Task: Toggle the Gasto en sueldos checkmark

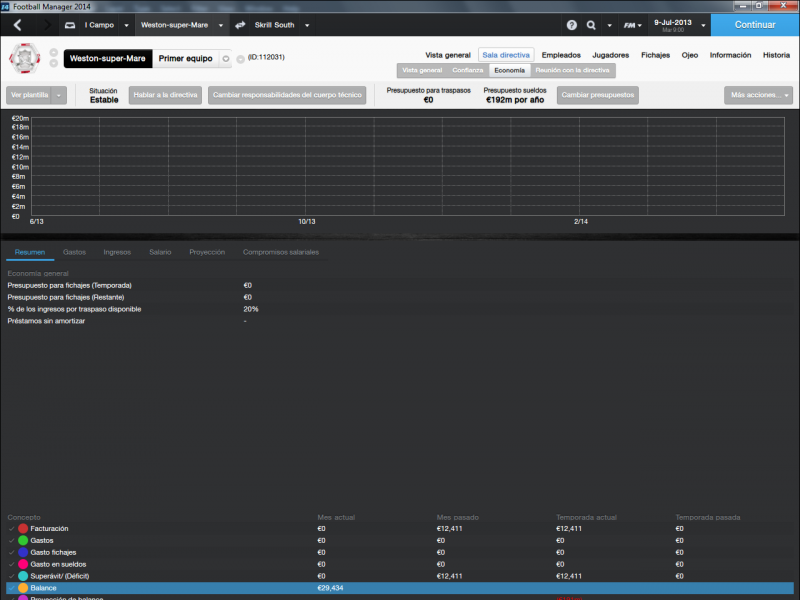Action: point(11,564)
